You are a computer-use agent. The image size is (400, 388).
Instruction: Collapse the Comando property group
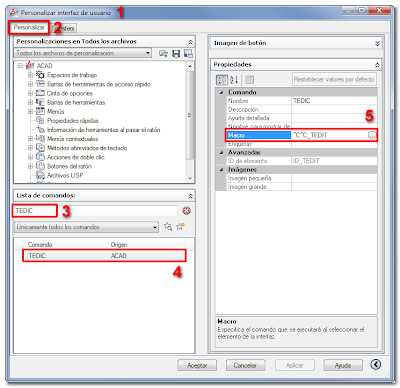(x=221, y=92)
